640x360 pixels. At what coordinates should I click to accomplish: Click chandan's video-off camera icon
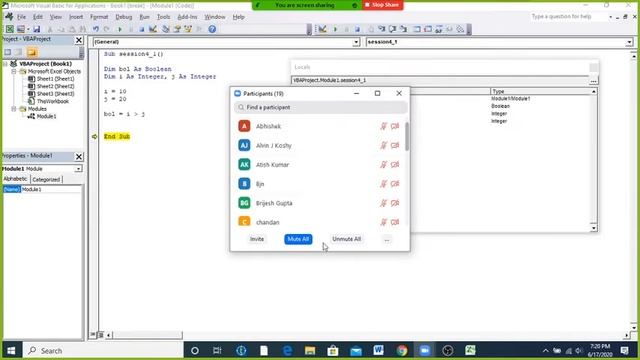395,222
